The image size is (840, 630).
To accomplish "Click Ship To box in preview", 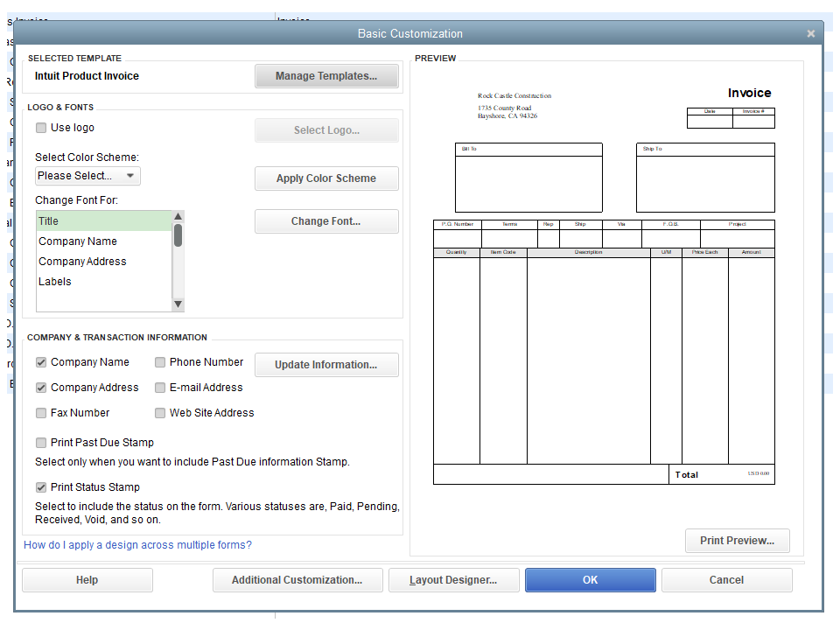I will click(705, 178).
